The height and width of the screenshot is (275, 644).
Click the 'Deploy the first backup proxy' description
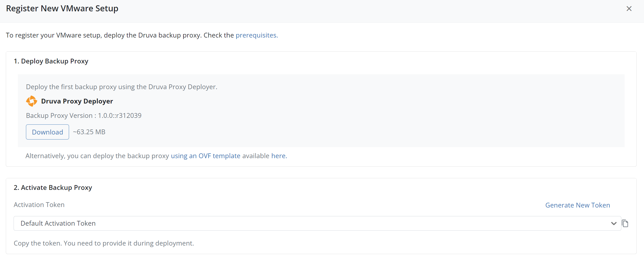[x=121, y=87]
